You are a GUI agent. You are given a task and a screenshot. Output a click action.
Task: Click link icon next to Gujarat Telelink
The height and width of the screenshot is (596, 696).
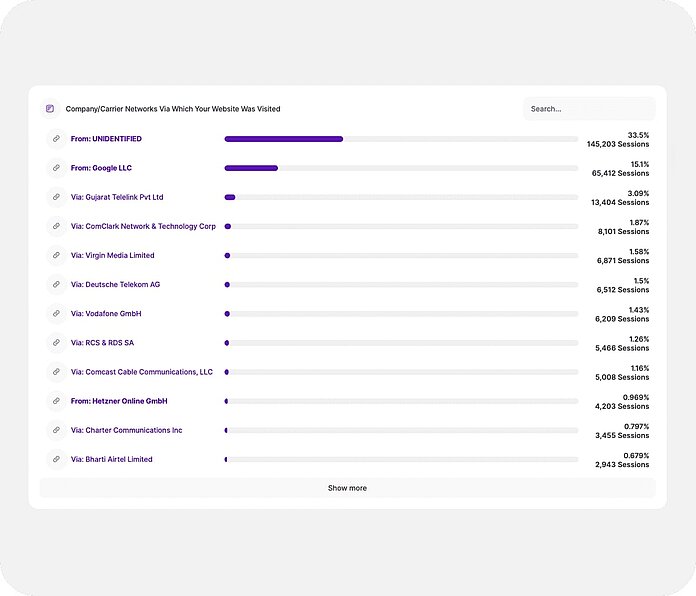point(56,197)
